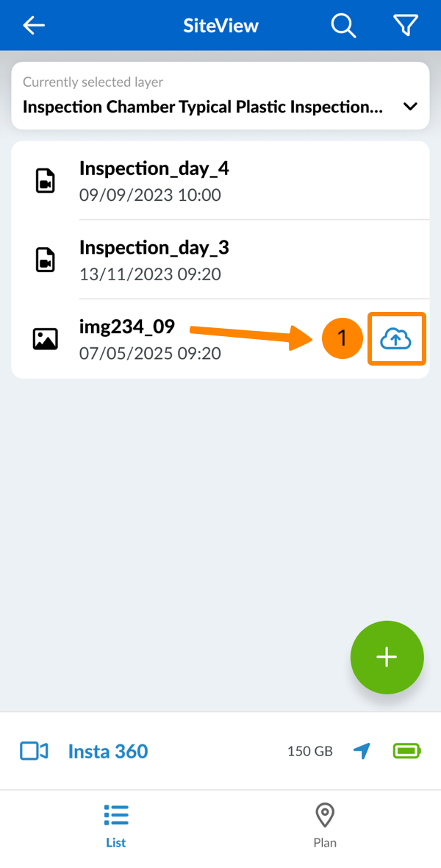
Task: Click the img234_09 image icon
Action: [x=46, y=339]
